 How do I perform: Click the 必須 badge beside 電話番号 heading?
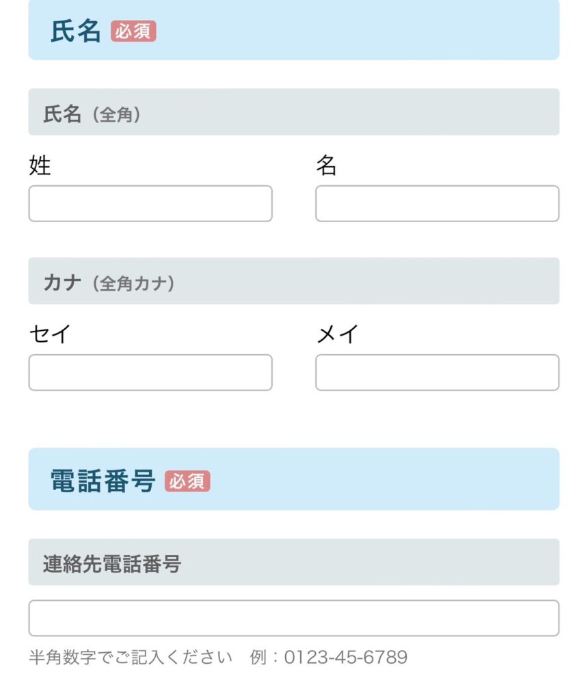pos(187,481)
